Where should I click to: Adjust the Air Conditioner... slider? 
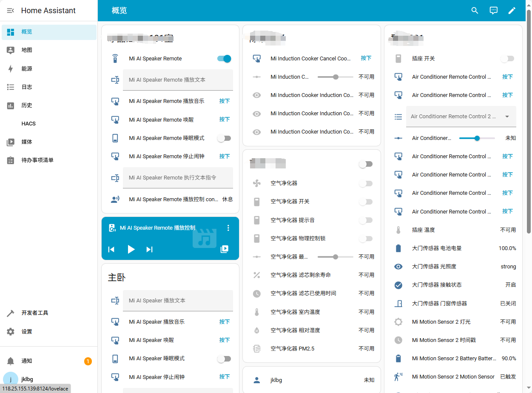tap(477, 138)
